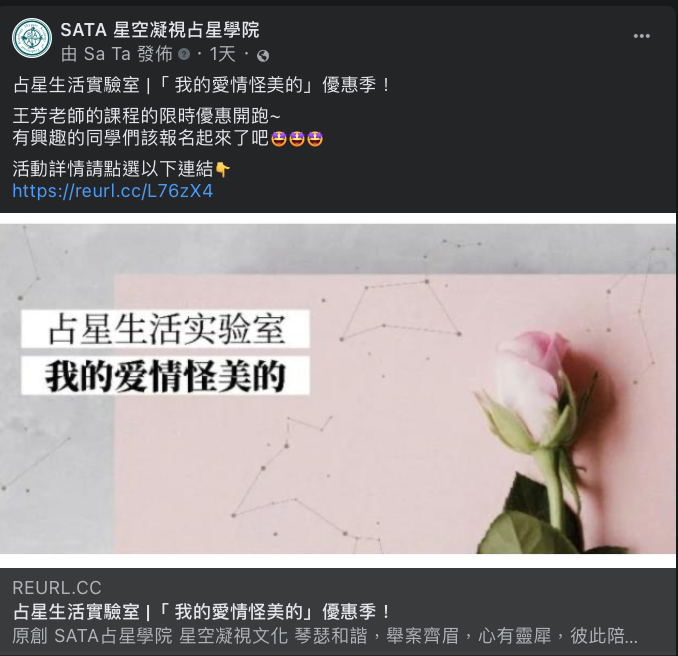This screenshot has width=678, height=656.
Task: Click the description starting 原創 SATA占星學院
Action: [325, 636]
